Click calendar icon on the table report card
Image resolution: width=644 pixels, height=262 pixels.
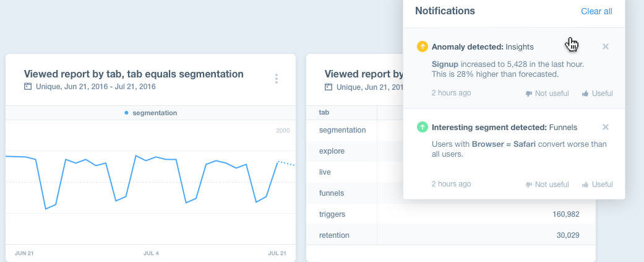(328, 87)
